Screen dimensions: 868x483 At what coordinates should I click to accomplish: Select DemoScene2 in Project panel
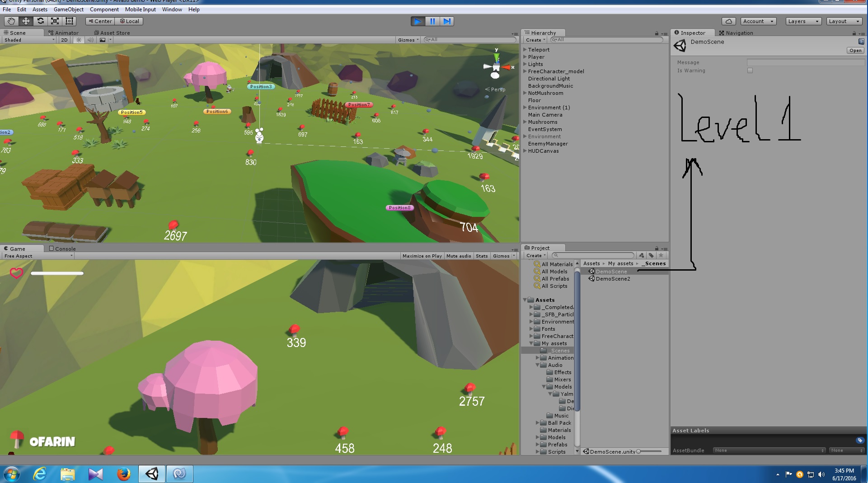[x=613, y=279]
